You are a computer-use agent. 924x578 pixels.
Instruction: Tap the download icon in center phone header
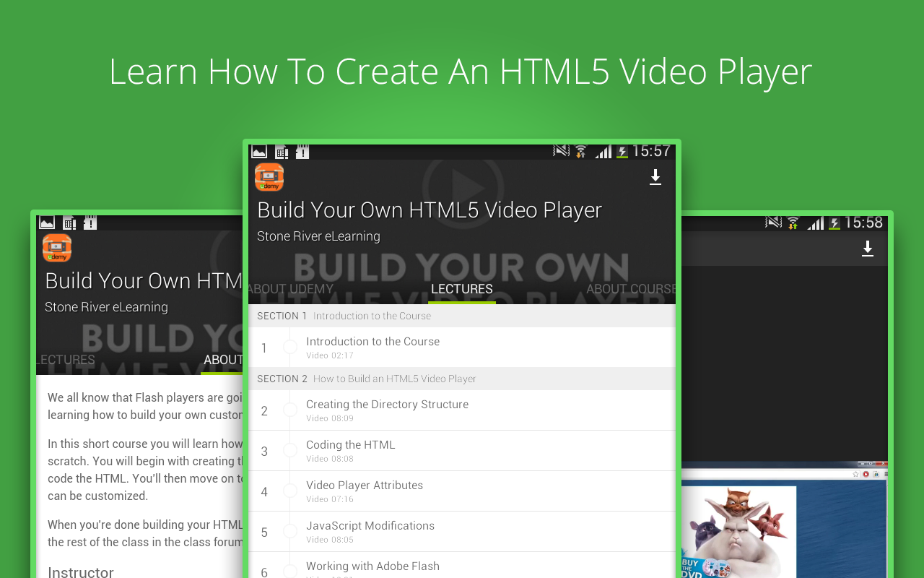655,177
